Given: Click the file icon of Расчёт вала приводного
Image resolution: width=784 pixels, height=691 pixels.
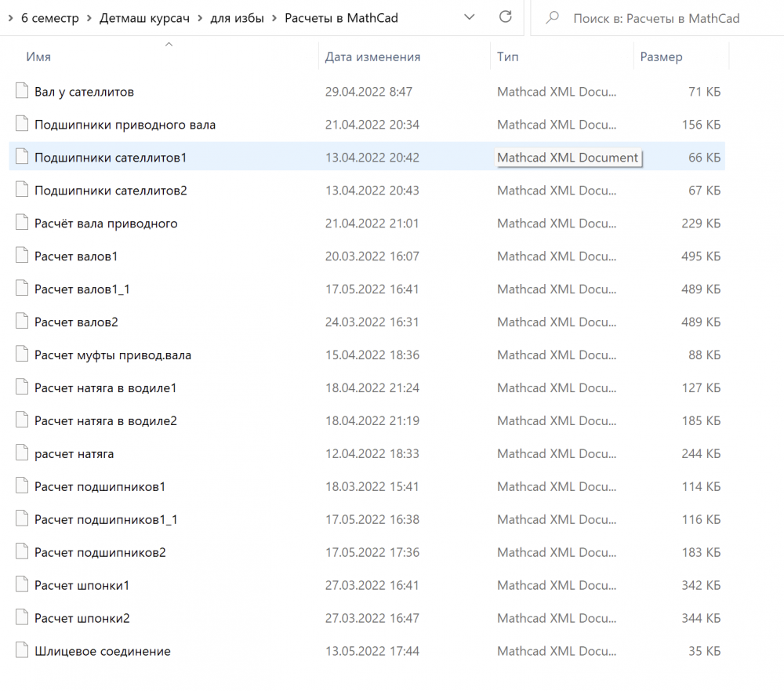Looking at the screenshot, I should 21,224.
